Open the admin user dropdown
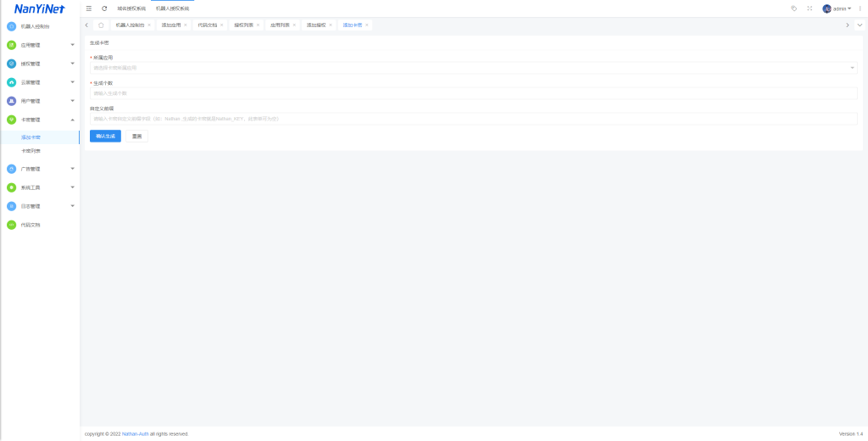868x441 pixels. (837, 8)
